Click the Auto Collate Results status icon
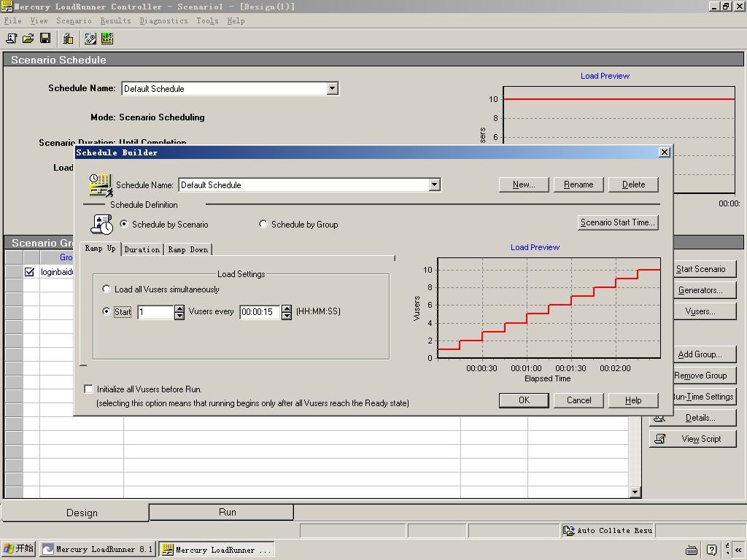Screen dimensions: 747x560 click(569, 531)
